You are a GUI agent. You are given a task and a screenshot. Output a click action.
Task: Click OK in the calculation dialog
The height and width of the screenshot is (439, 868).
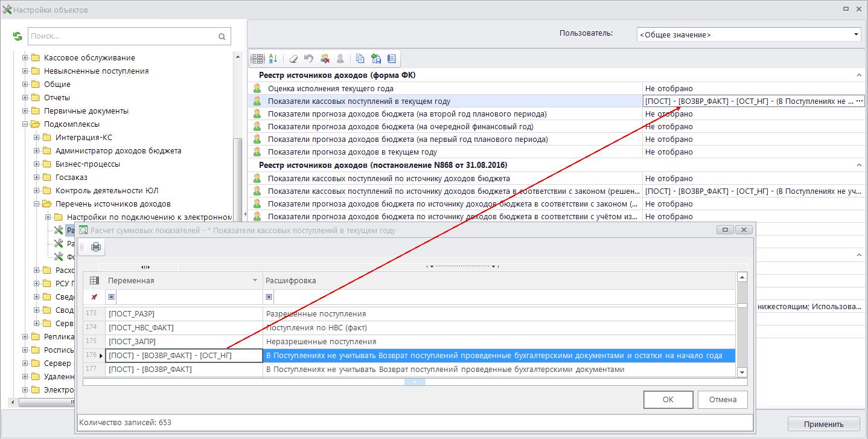(668, 399)
